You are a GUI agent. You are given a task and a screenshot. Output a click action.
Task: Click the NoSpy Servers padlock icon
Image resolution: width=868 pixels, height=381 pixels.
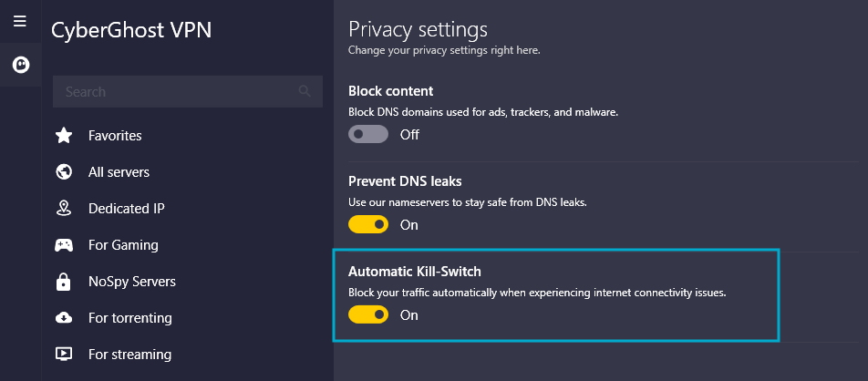pyautogui.click(x=64, y=282)
